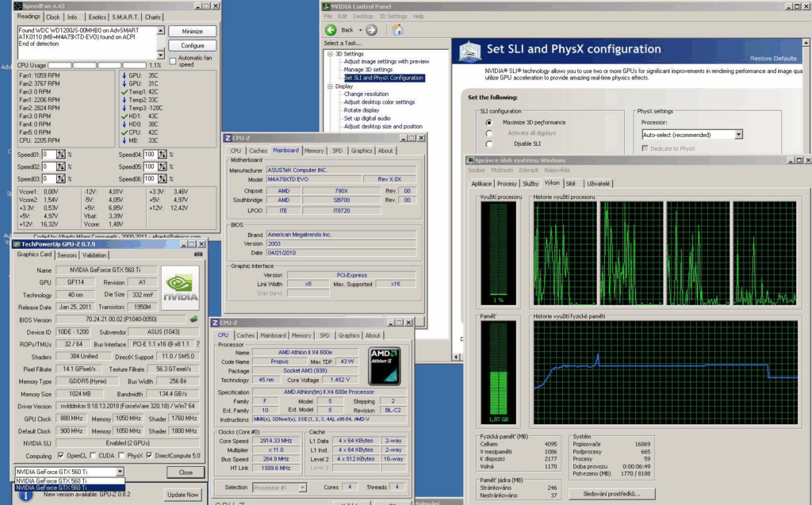812x505 pixels.
Task: Save BIOS using the chip icon in GPU-Z
Action: coord(194,319)
